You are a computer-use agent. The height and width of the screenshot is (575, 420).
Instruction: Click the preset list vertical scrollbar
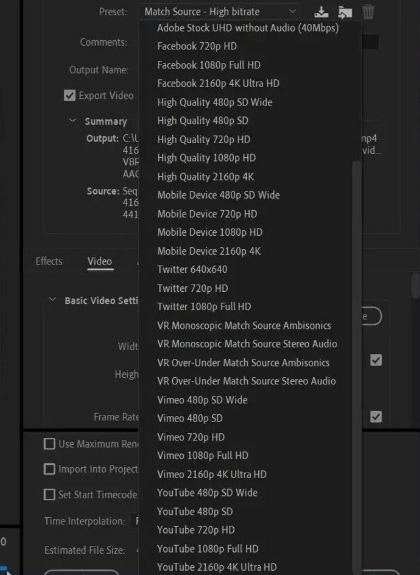click(x=356, y=367)
